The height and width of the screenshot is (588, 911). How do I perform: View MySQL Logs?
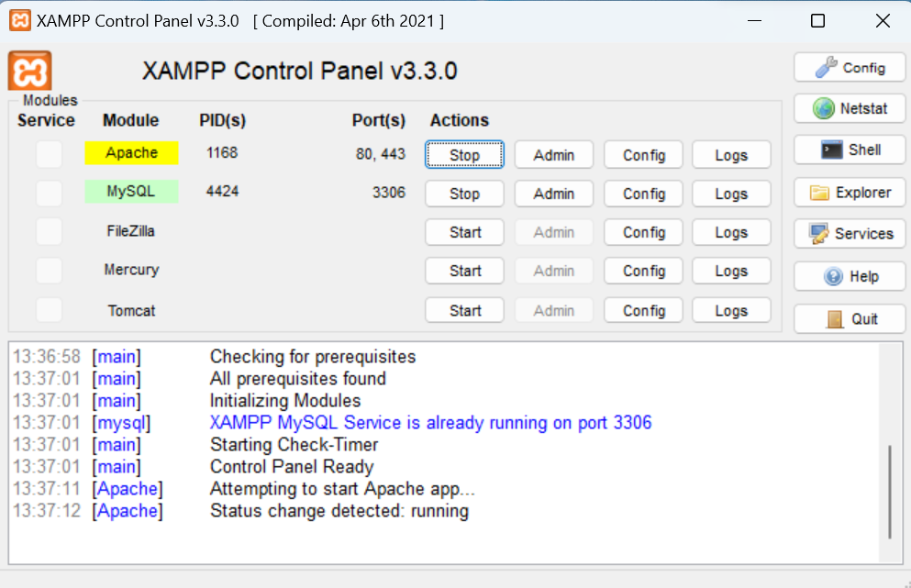coord(731,194)
